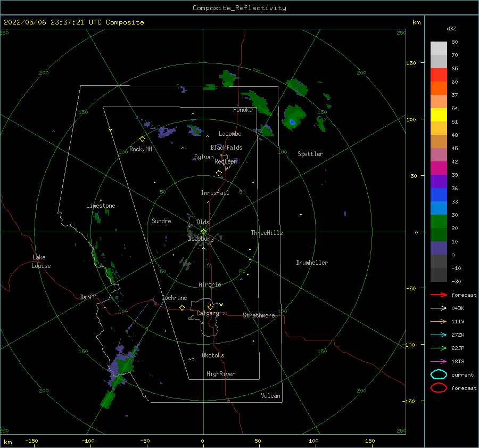
Task: Click the 'Strathmore' city label
Action: [259, 315]
